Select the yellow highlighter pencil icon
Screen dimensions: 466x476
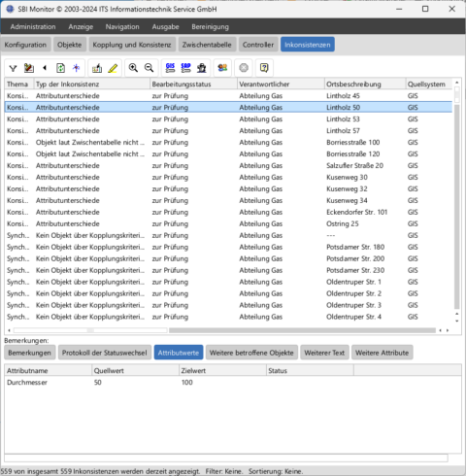(113, 68)
